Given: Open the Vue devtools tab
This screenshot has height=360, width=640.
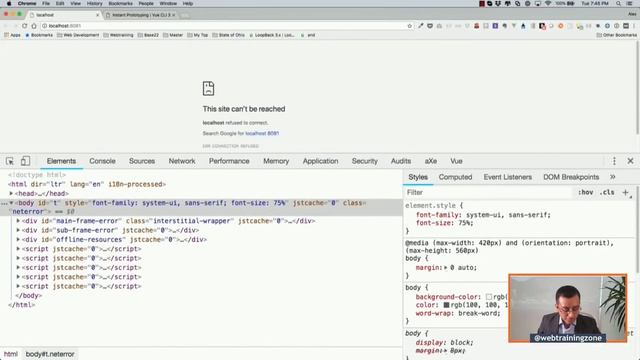Looking at the screenshot, I should click(456, 161).
